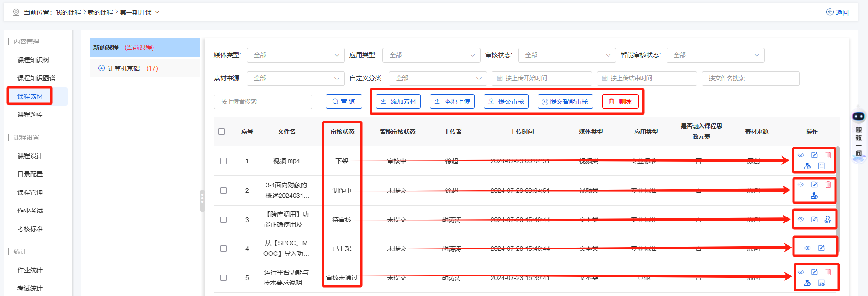Withdraw review icon in row 3 待审核
The height and width of the screenshot is (296, 868).
(828, 219)
